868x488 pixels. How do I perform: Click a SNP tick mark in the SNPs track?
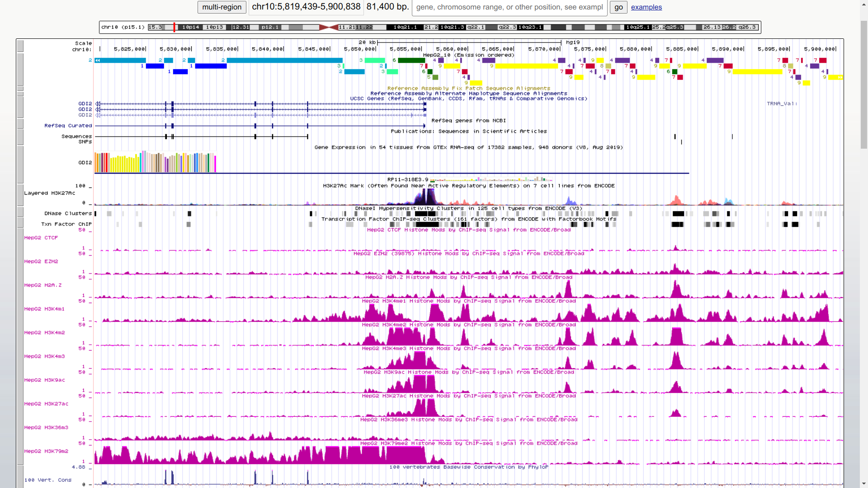coord(681,141)
